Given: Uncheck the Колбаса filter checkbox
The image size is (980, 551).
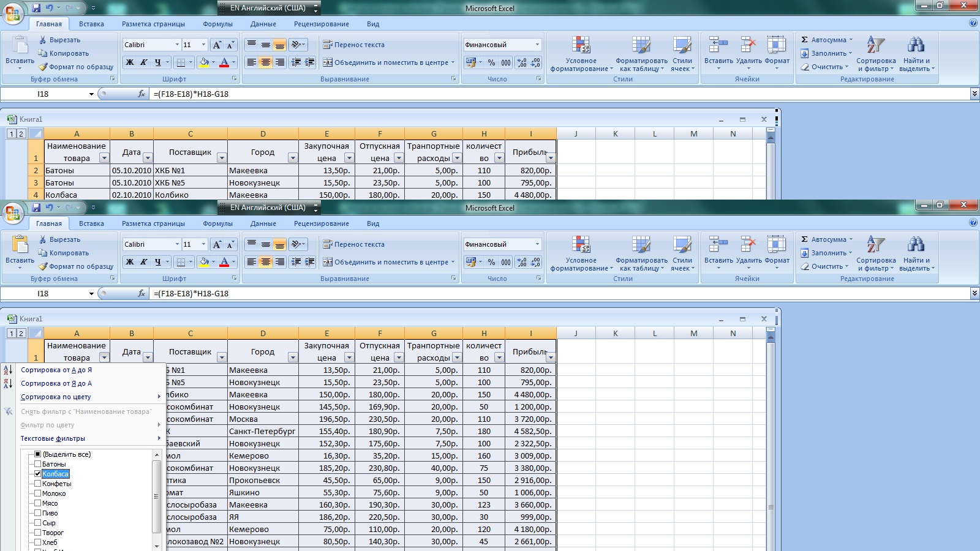Looking at the screenshot, I should (x=38, y=474).
